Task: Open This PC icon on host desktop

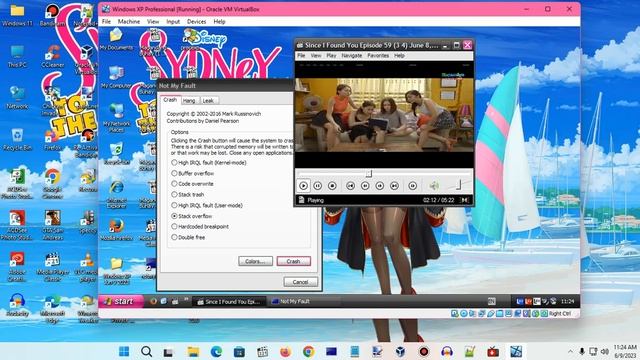Action: 17,56
